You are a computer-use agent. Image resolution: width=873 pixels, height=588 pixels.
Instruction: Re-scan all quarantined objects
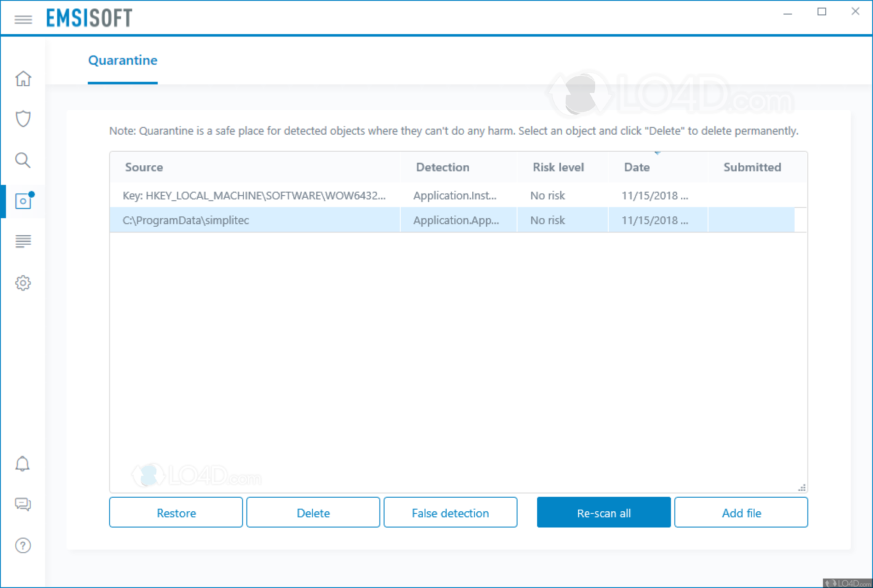coord(604,513)
